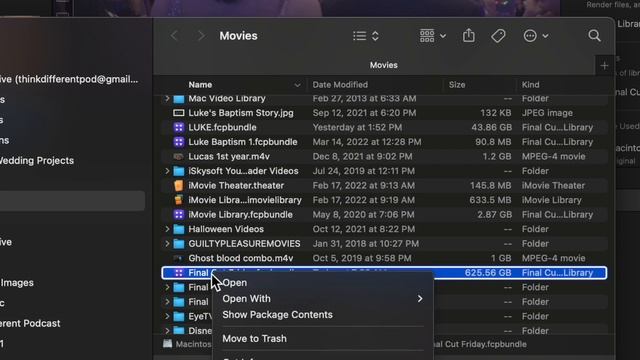Image resolution: width=640 pixels, height=360 pixels.
Task: Click the Macintosh HD path bar icon
Action: (x=167, y=344)
